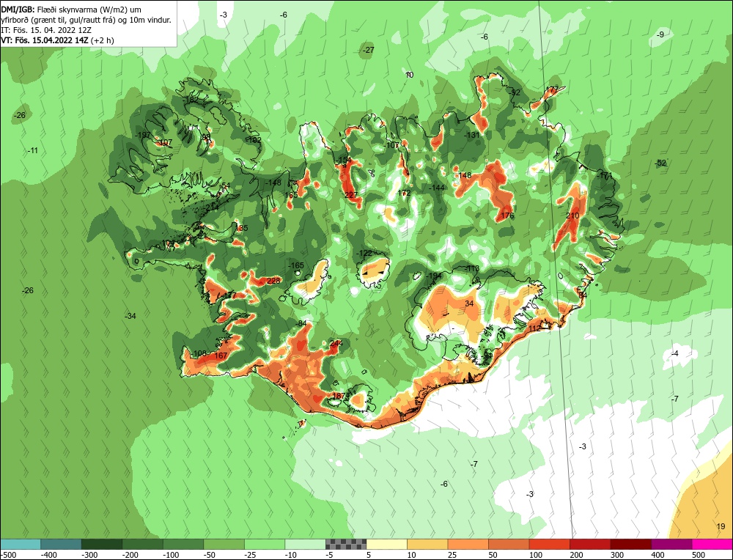The image size is (733, 560).
Task: Click the map value '187' near the south coast
Action: pos(339,396)
